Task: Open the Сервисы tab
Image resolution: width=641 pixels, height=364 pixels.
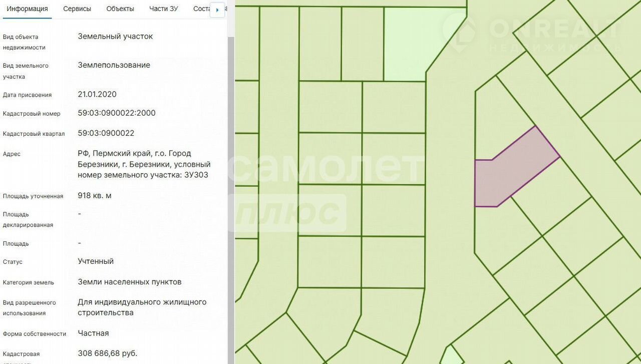Action: click(77, 9)
